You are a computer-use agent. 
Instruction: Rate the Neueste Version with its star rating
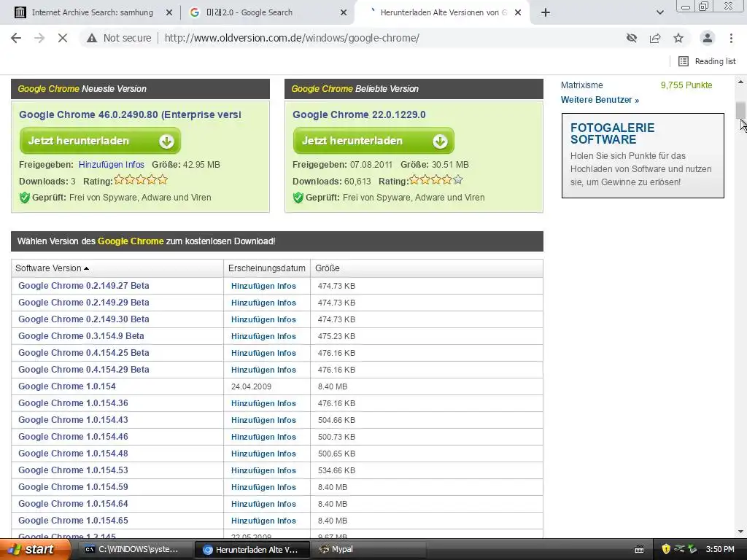141,180
